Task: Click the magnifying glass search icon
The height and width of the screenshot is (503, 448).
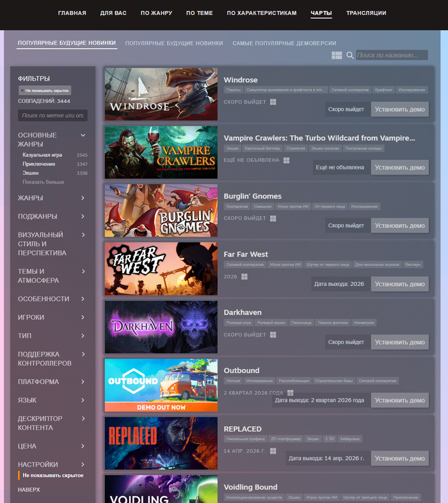Action: click(350, 56)
